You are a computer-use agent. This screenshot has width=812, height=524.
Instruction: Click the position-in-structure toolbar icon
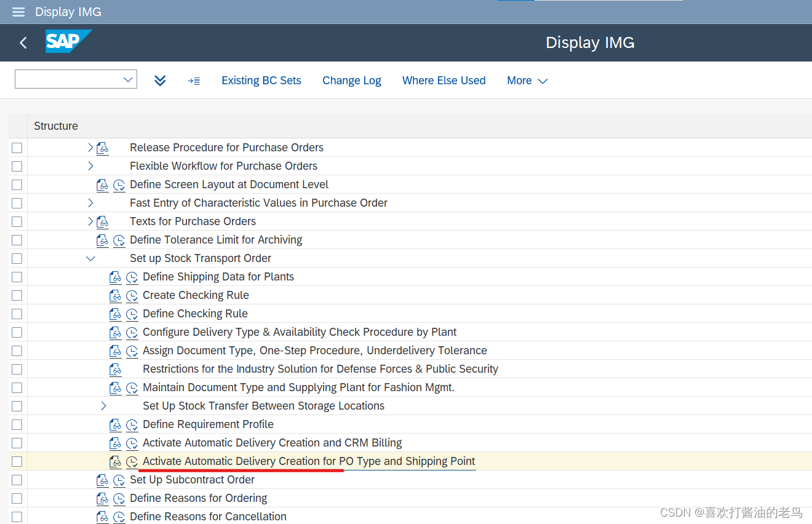click(x=194, y=80)
